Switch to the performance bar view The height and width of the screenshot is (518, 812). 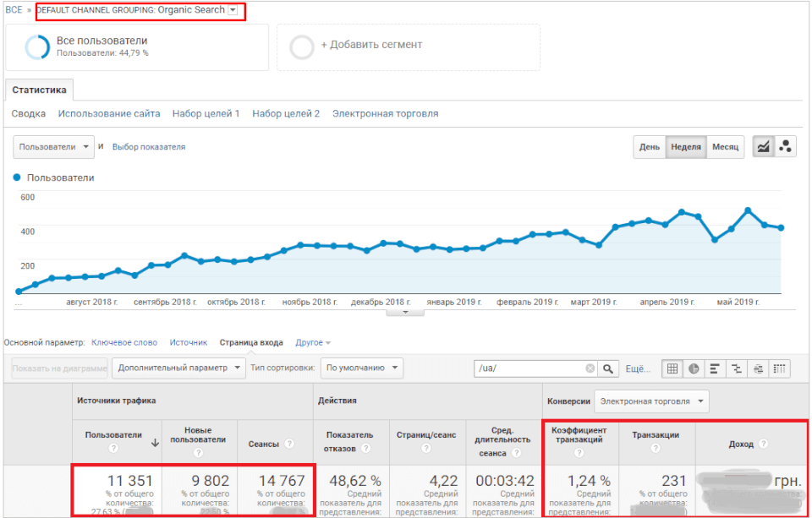coord(716,368)
